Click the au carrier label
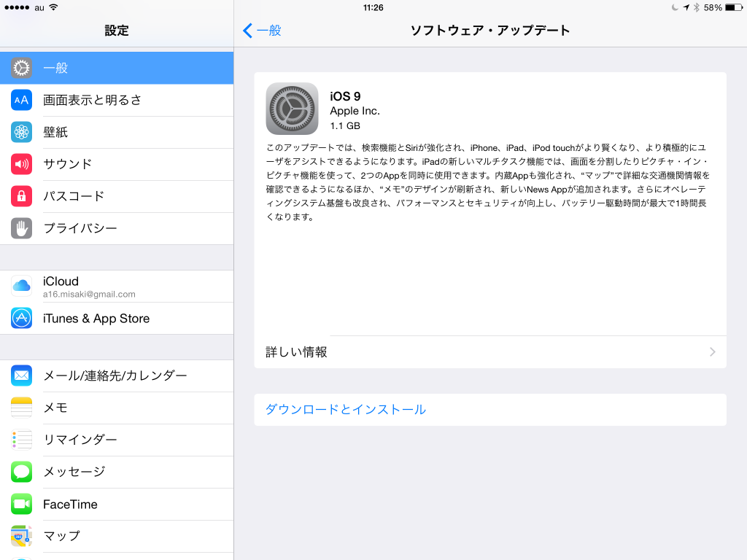747x560 pixels. 39,7
